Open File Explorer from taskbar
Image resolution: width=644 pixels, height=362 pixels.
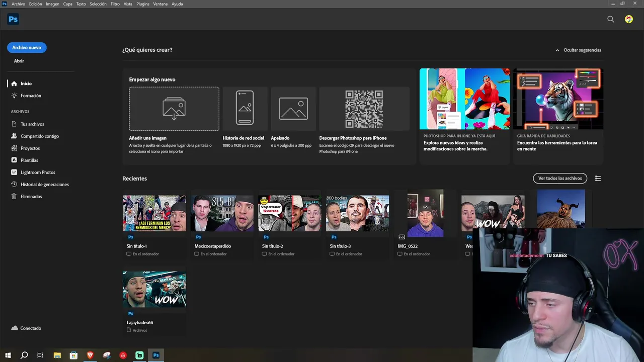click(57, 355)
